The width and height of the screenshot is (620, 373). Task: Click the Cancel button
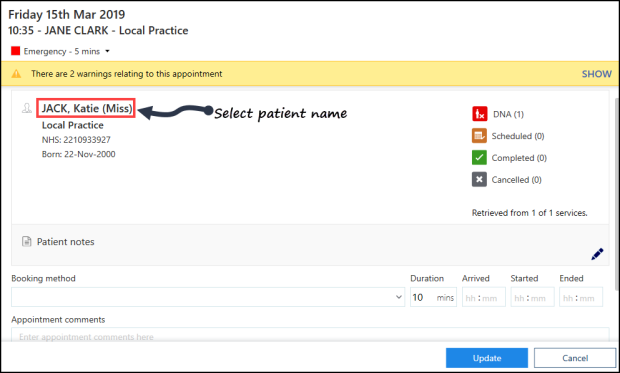[x=575, y=358]
